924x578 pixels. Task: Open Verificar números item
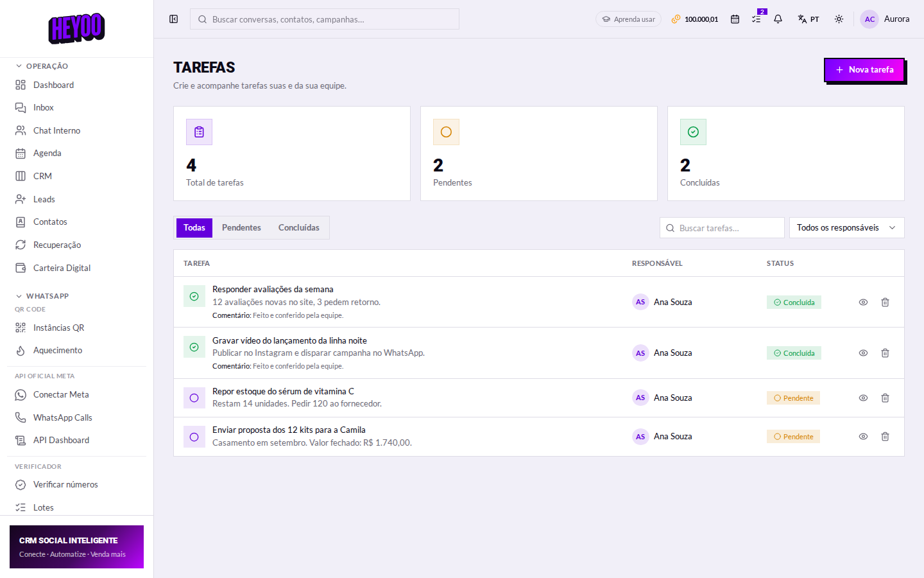point(76,485)
